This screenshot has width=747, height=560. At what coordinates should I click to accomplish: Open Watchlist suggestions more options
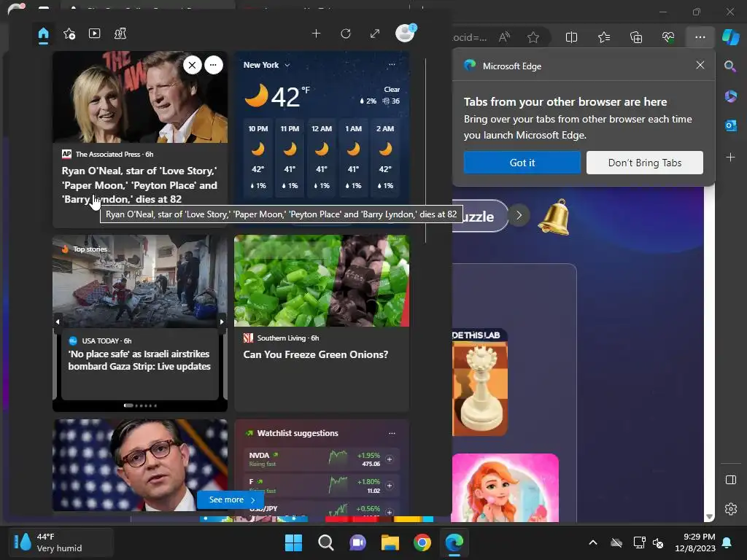click(392, 433)
